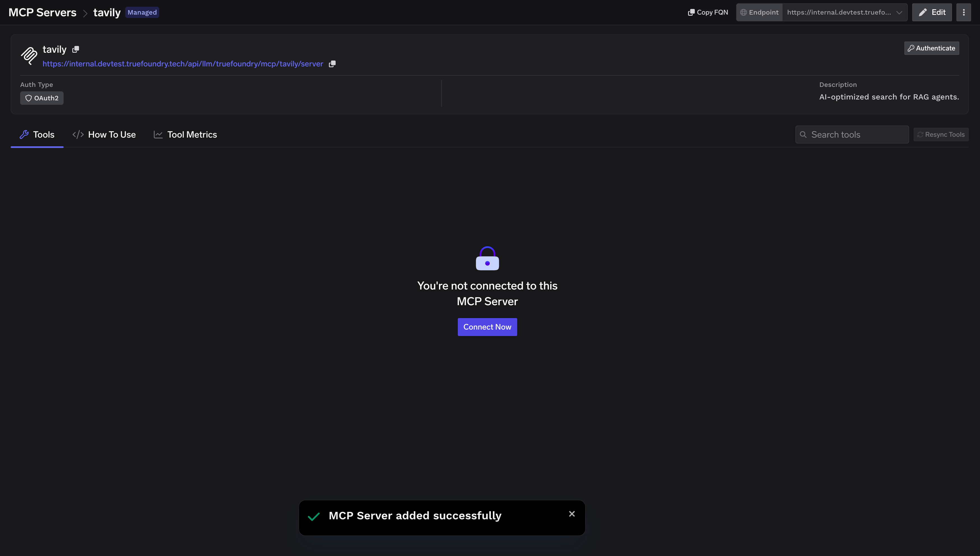Click the Endpoint label
Image resolution: width=980 pixels, height=556 pixels.
[x=759, y=12]
